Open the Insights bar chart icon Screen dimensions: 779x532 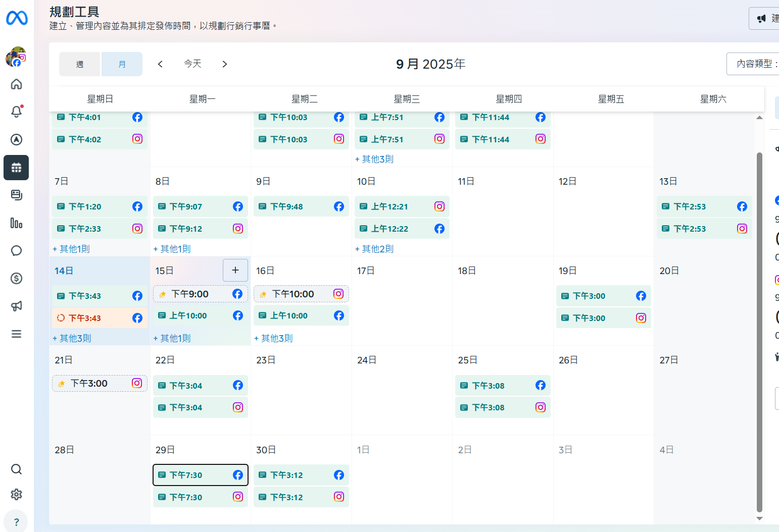coord(16,223)
